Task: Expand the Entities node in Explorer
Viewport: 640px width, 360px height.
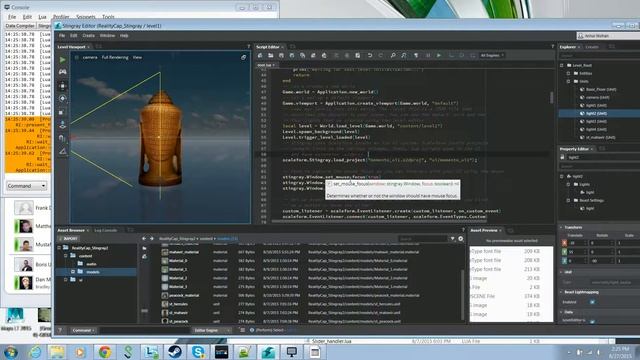Action: [568, 73]
